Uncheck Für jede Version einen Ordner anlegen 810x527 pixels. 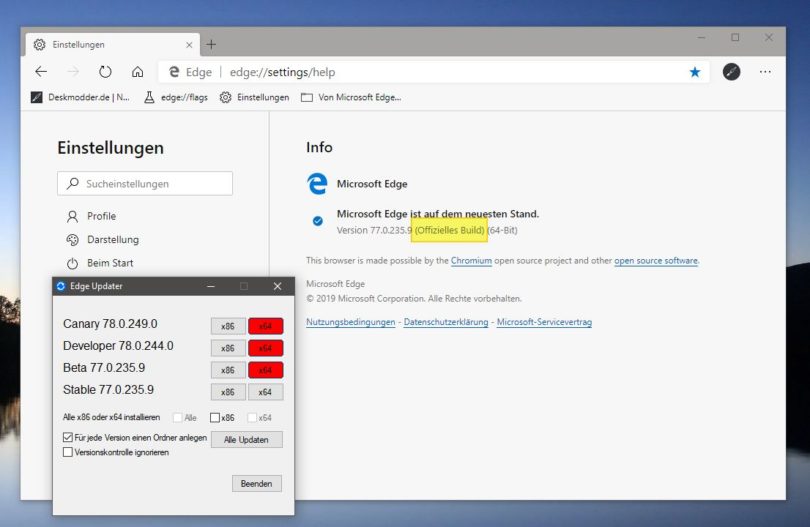(68, 438)
